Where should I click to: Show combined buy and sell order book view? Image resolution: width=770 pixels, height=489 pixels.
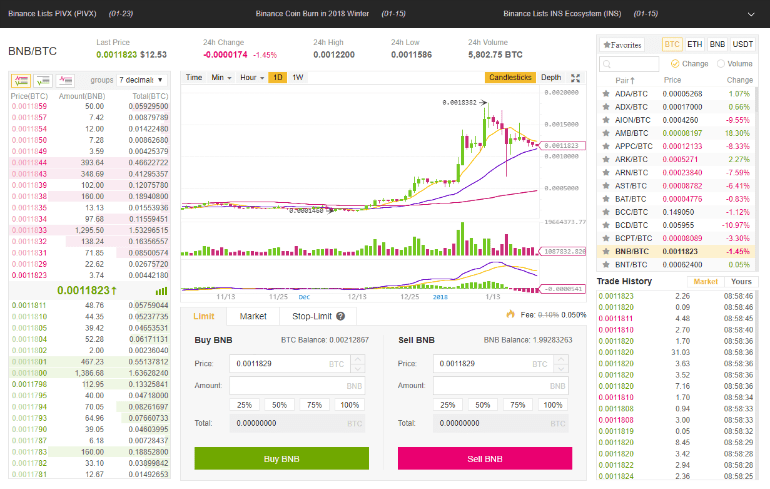(x=19, y=79)
